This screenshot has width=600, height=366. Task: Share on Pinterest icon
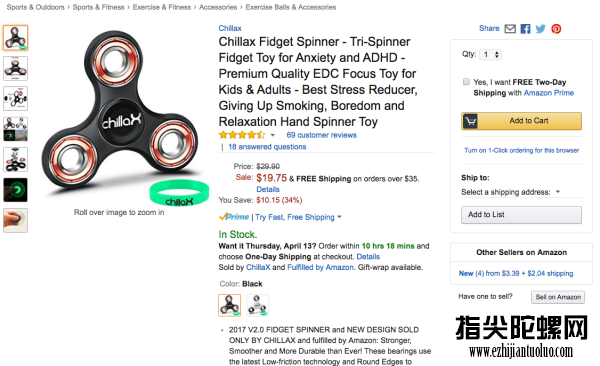(x=556, y=29)
